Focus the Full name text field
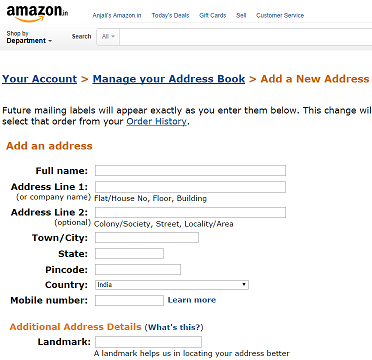This screenshot has width=372, height=360. (190, 170)
